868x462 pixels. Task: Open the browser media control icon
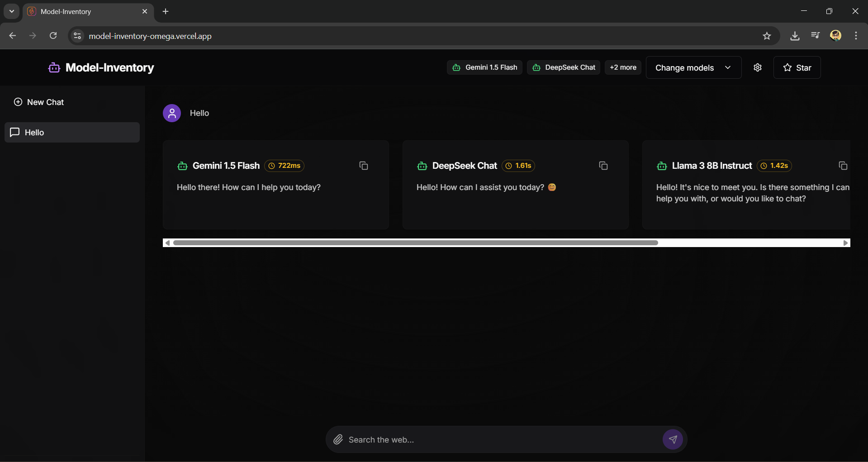pos(815,35)
